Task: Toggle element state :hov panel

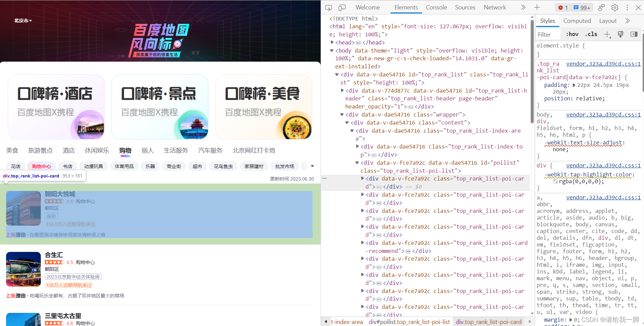Action: coord(572,34)
